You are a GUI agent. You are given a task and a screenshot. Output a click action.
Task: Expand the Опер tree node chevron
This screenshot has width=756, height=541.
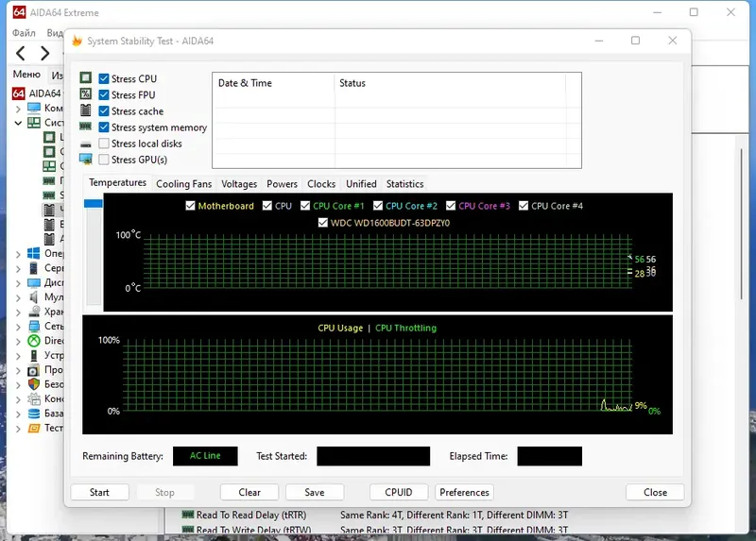pos(18,254)
